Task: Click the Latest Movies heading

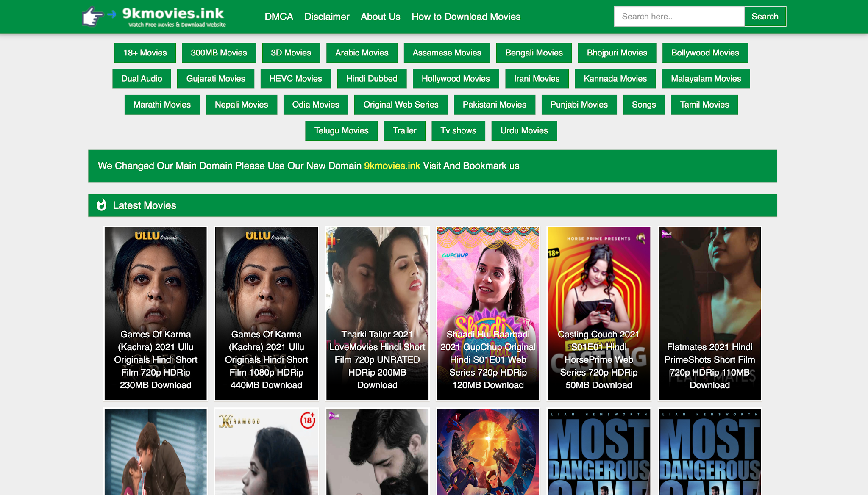Action: click(145, 205)
